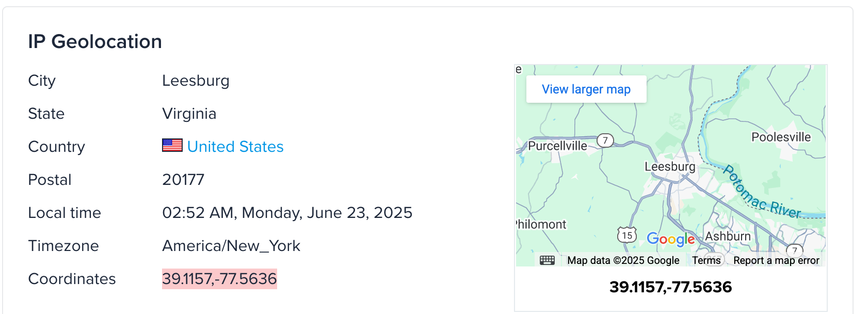Click the Poolesville label on the map

(781, 137)
